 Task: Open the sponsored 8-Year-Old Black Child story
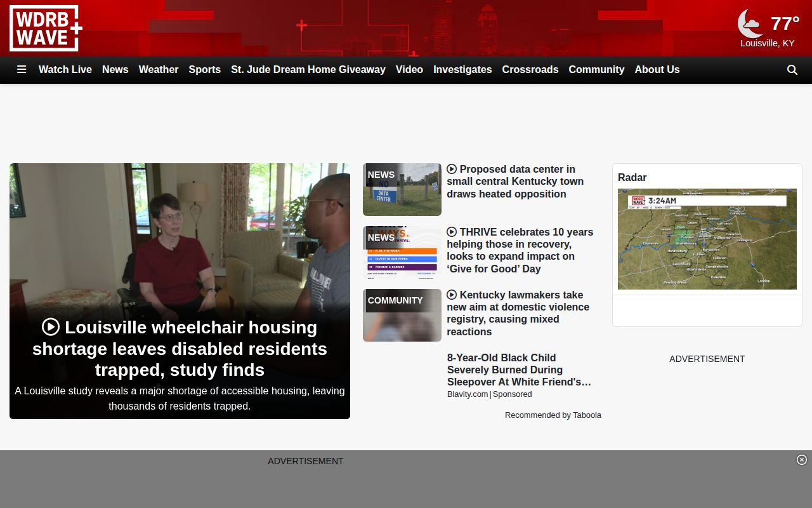[x=519, y=370]
